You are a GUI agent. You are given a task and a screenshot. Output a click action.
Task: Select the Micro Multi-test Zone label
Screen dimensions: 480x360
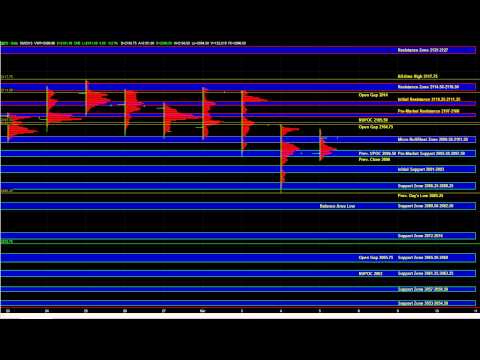pos(433,139)
